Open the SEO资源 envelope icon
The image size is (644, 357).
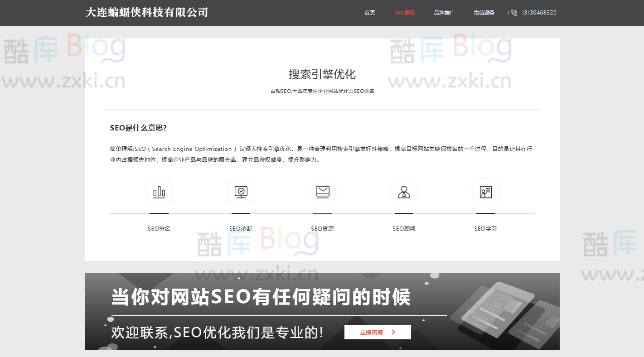click(x=322, y=192)
